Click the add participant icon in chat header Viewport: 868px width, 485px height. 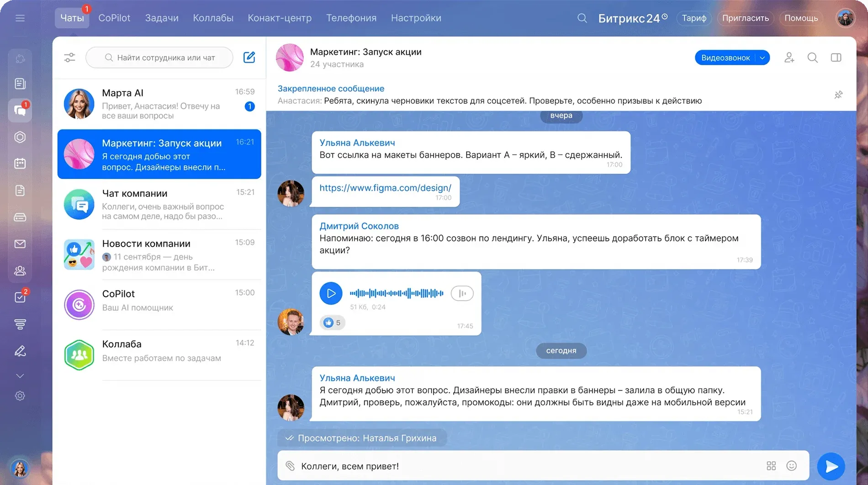[789, 58]
